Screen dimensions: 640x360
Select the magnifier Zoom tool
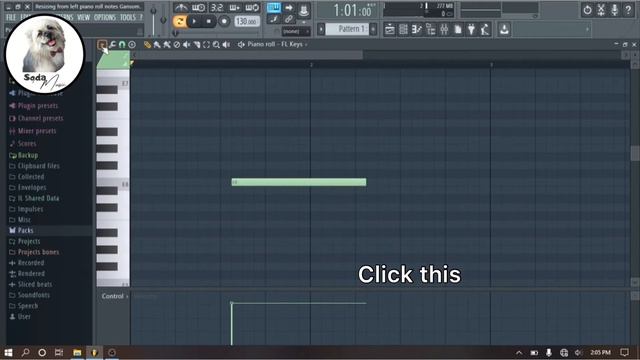tap(216, 44)
